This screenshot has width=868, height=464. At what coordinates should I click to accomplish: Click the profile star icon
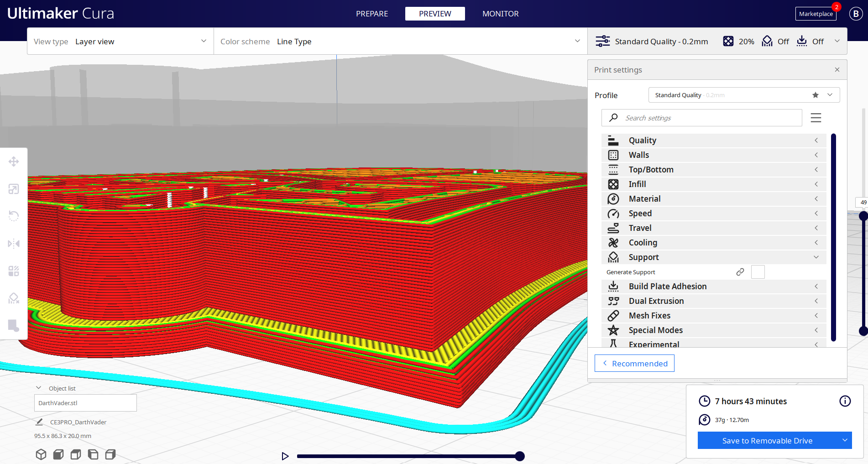[x=816, y=95]
